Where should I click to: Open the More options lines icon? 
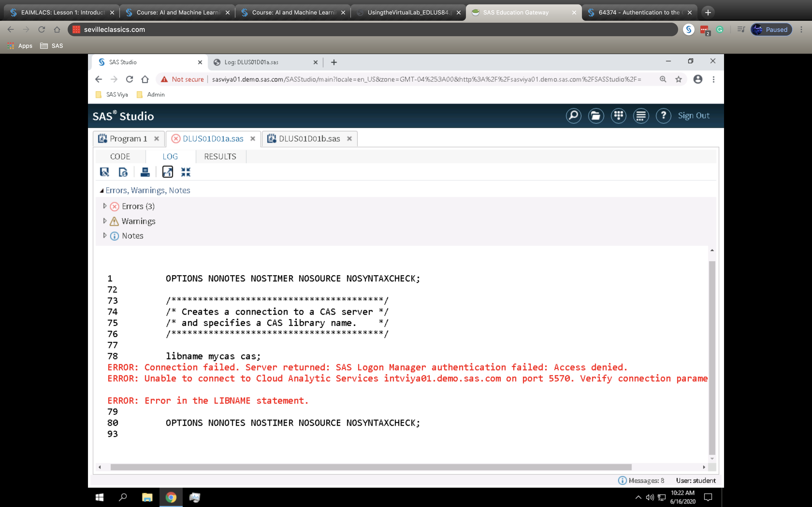pyautogui.click(x=641, y=116)
